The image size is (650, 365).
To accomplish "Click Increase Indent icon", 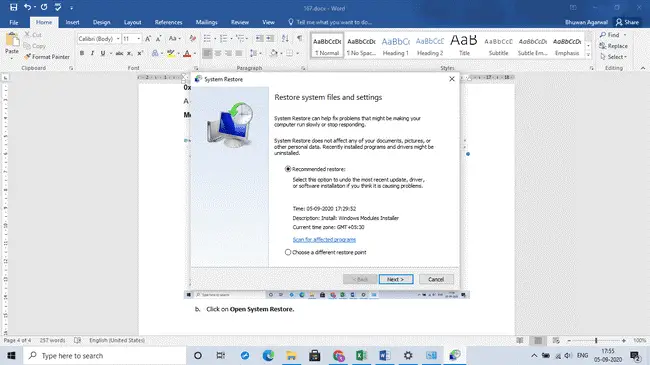I will (270, 39).
